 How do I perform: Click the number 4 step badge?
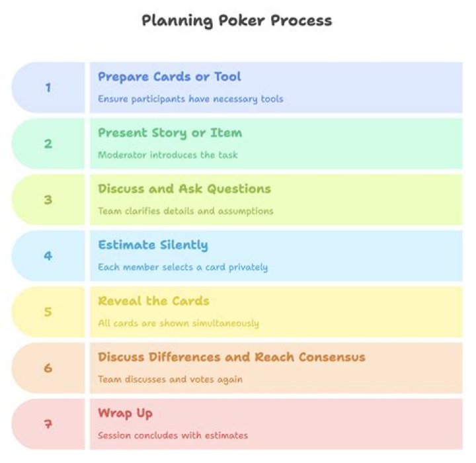coord(48,255)
